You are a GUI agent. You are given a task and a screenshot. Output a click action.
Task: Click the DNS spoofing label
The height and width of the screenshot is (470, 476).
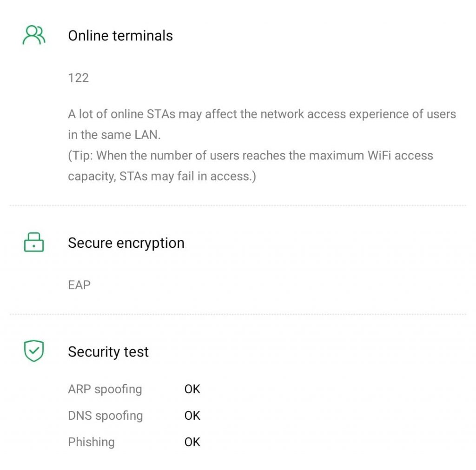click(x=105, y=416)
